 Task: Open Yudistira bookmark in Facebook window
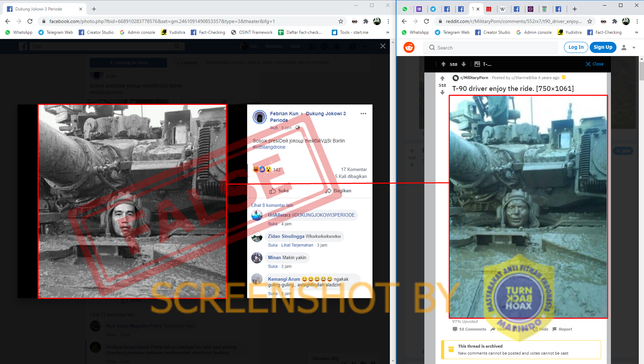point(173,32)
